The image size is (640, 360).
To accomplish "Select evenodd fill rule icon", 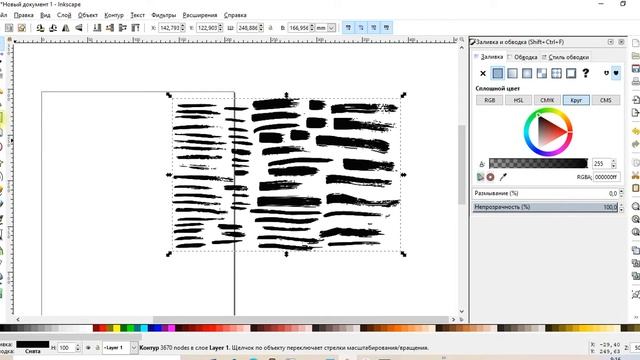I will tap(606, 73).
